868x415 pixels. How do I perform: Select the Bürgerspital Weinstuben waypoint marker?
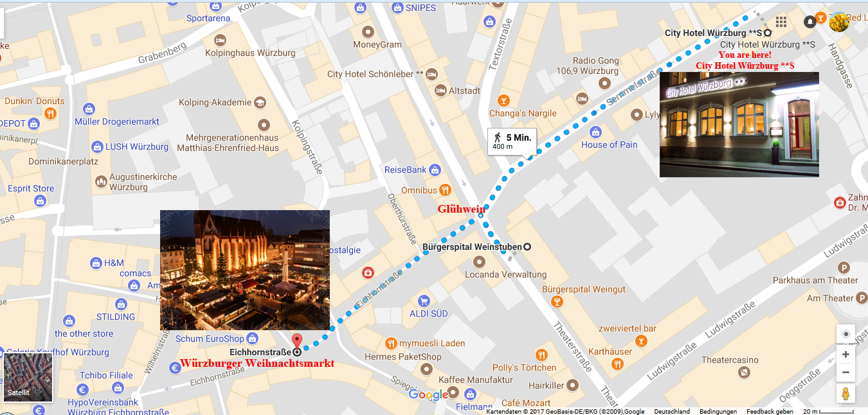point(527,247)
